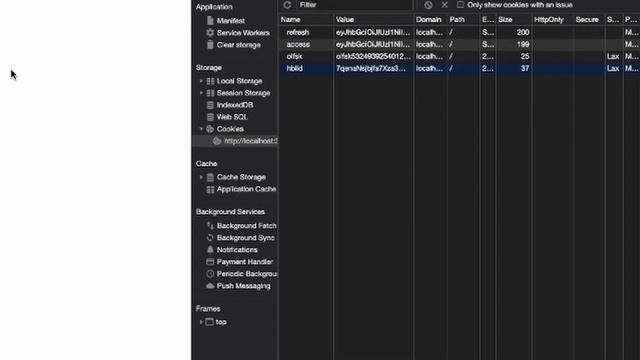The image size is (640, 360).
Task: Expand the top frame tree arrow
Action: 201,322
